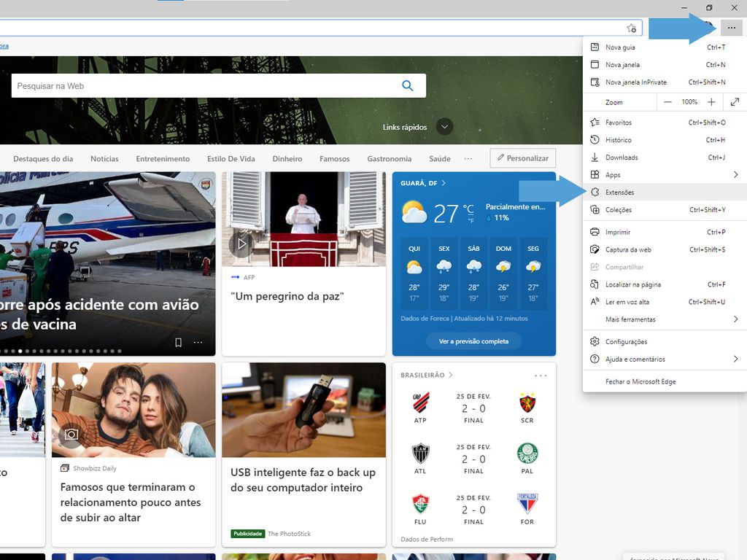The width and height of the screenshot is (747, 560).
Task: Play the pope video thumbnail
Action: [242, 244]
